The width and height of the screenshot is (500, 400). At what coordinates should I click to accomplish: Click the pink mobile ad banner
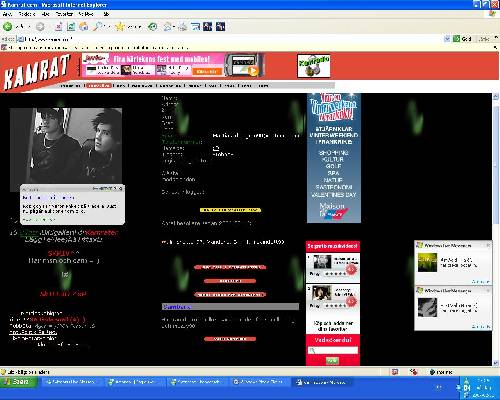173,65
